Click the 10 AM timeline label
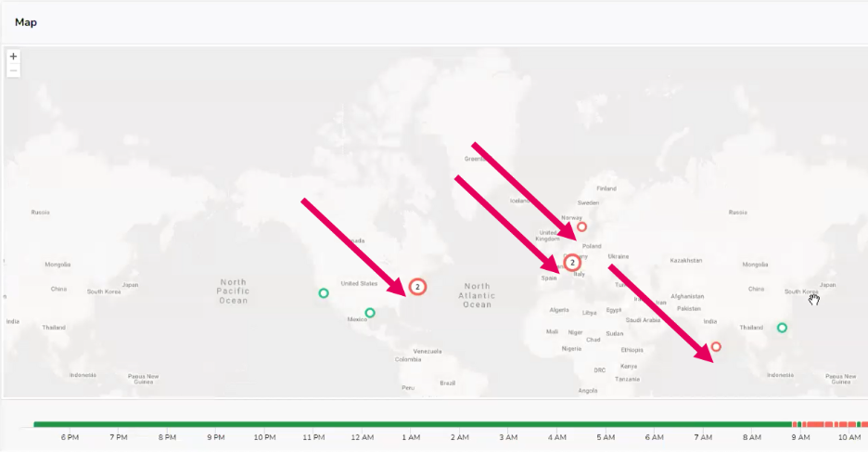Viewport: 868px width, 453px height. [849, 436]
